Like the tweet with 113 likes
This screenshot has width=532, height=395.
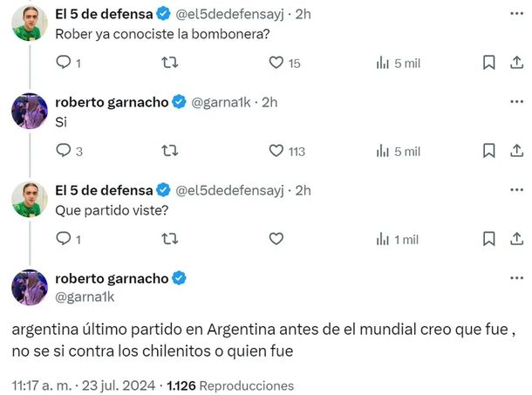(x=276, y=151)
